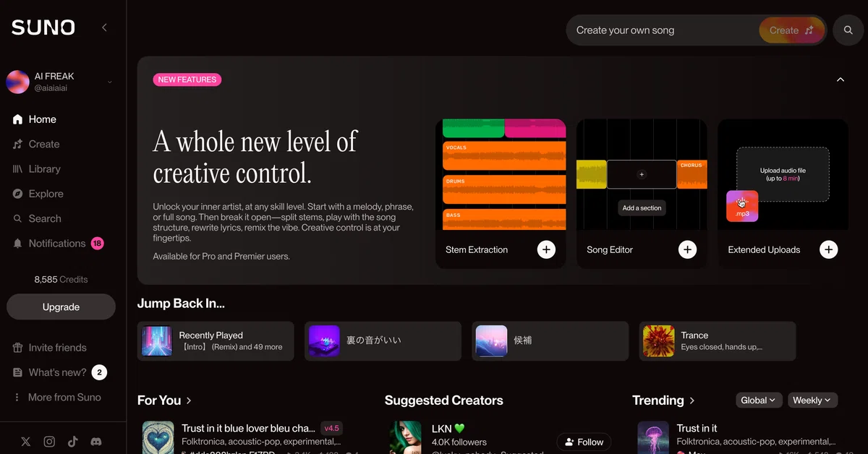Screen dimensions: 868x454
Task: Click the plus on Song Editor
Action: 687,249
